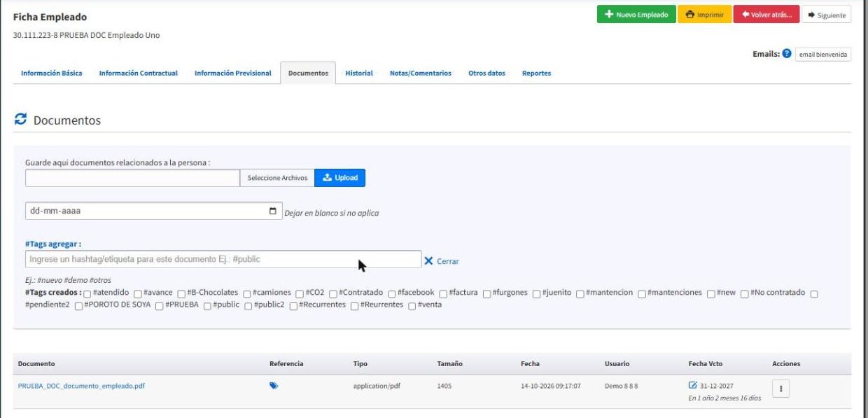Check the #public tag checkbox

coord(207,306)
